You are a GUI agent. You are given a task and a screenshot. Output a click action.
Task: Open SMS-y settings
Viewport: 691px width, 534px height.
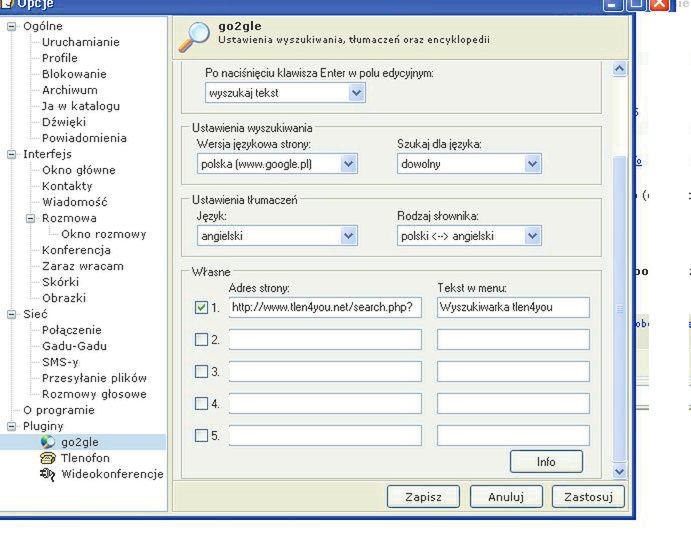tap(60, 362)
